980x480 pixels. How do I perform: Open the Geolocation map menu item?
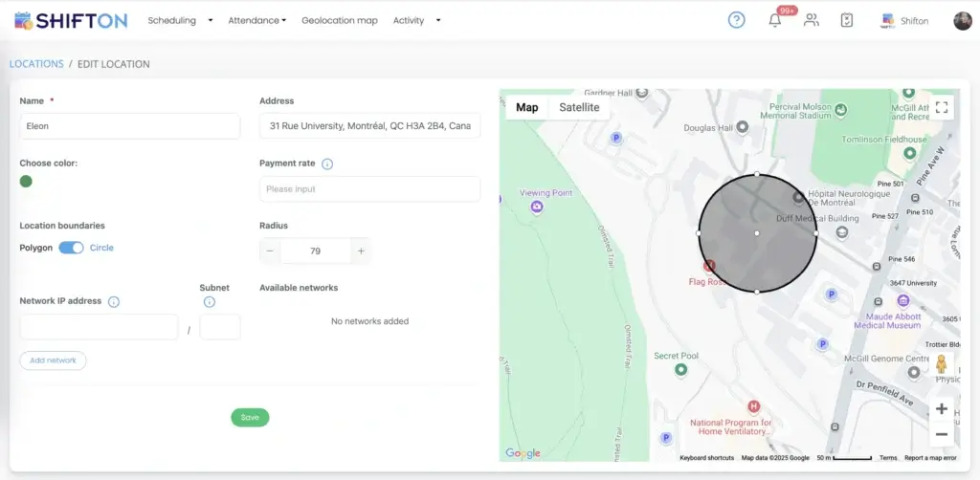click(339, 20)
